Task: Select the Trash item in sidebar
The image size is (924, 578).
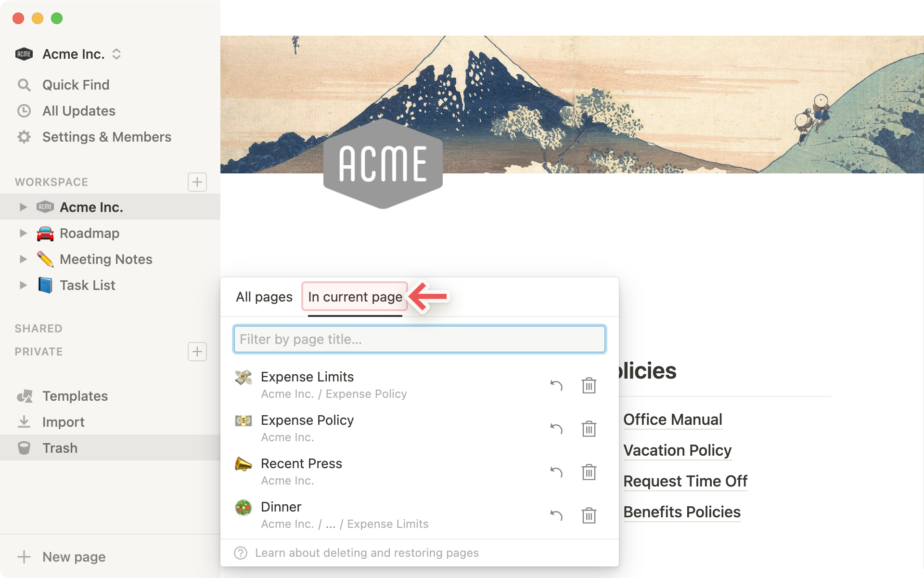Action: (x=59, y=447)
